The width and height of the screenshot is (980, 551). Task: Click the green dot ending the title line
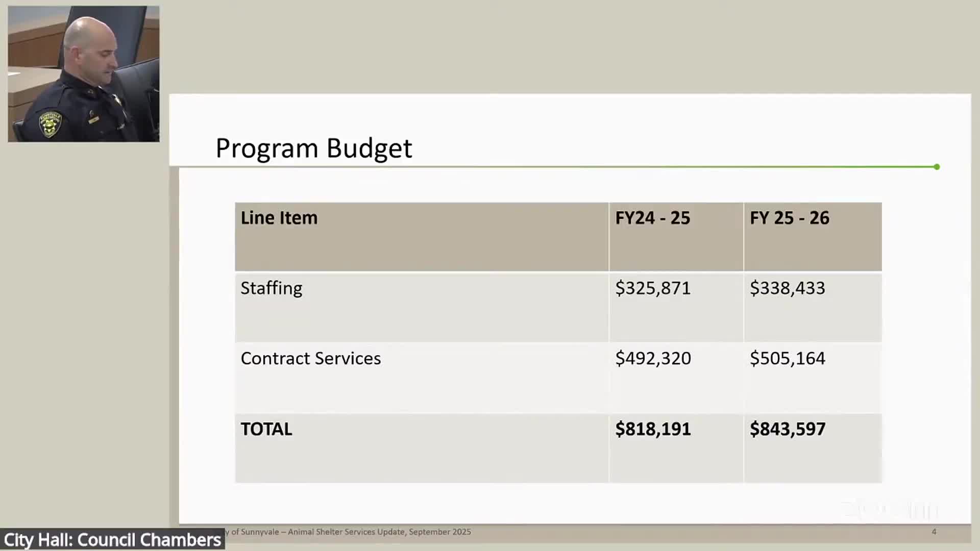point(937,167)
